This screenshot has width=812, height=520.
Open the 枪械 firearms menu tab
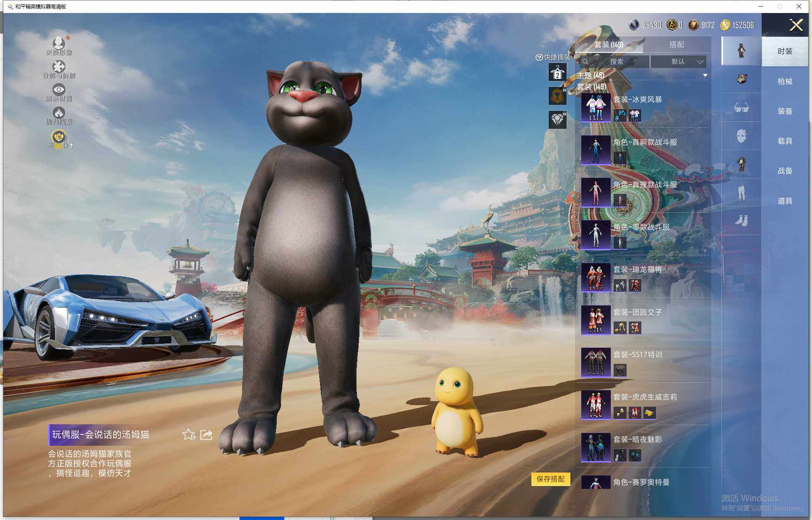[x=785, y=81]
